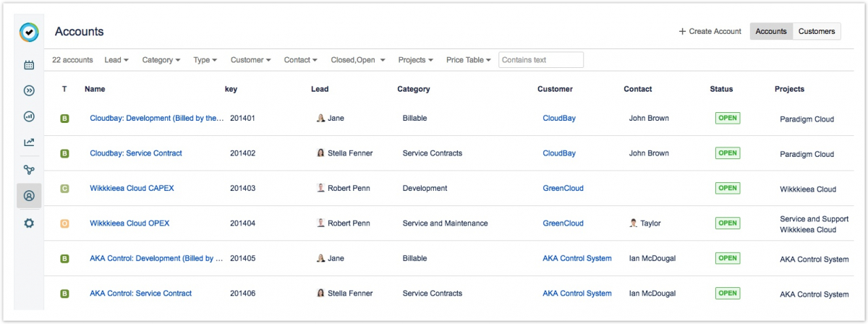Open GreenCloud customer link for Wikkkieea CAPEX
868x324 pixels.
coord(563,188)
